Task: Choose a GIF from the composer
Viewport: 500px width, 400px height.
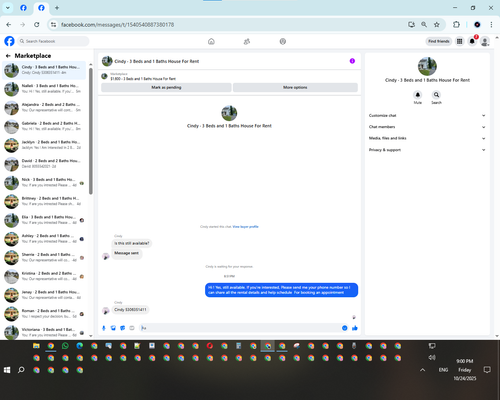Action: pyautogui.click(x=132, y=328)
